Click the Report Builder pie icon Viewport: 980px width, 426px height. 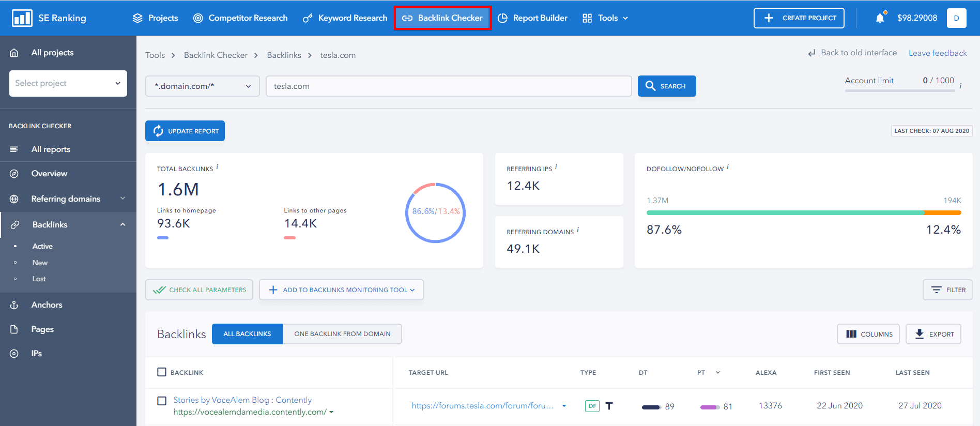(502, 18)
